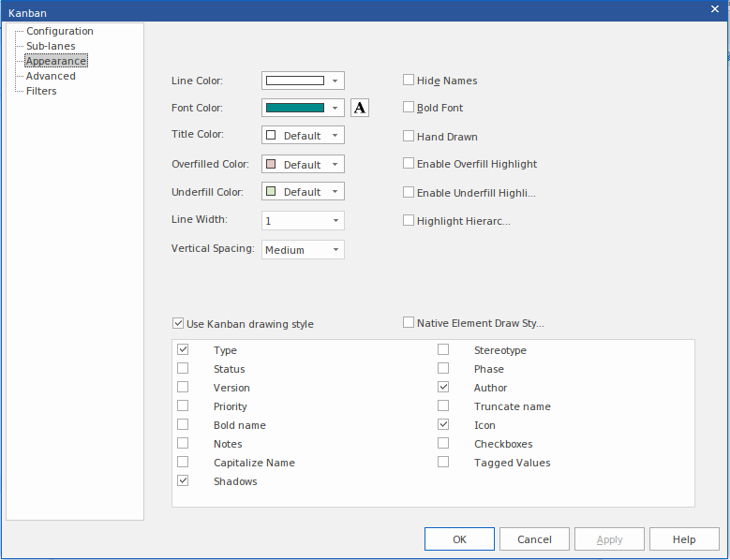Enable Native Element Draw Style

409,322
